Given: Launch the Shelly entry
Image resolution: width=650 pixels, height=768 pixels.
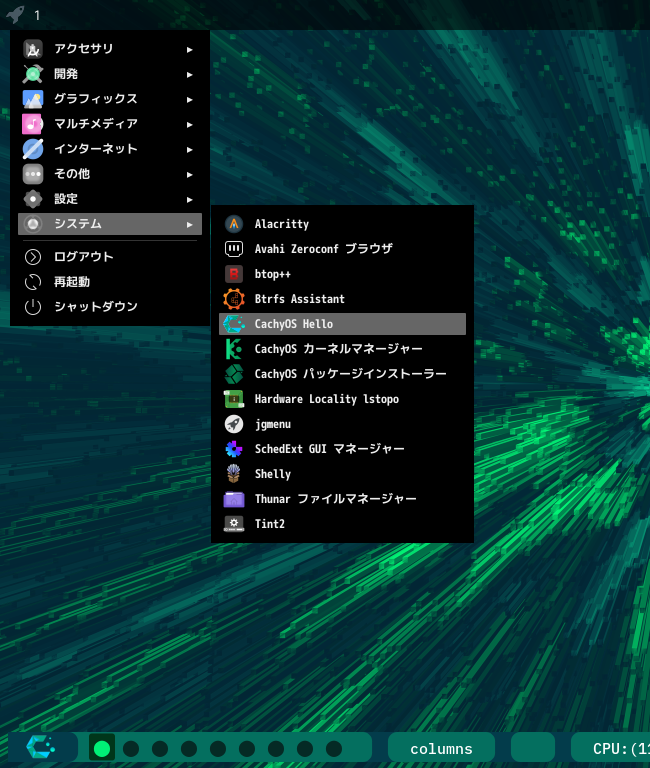Looking at the screenshot, I should (x=342, y=474).
